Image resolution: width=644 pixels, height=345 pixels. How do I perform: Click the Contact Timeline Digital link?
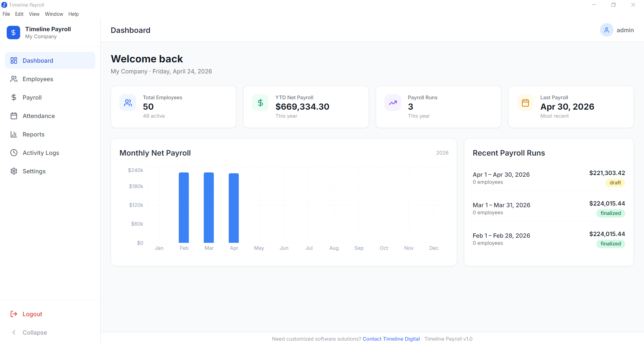click(x=391, y=339)
